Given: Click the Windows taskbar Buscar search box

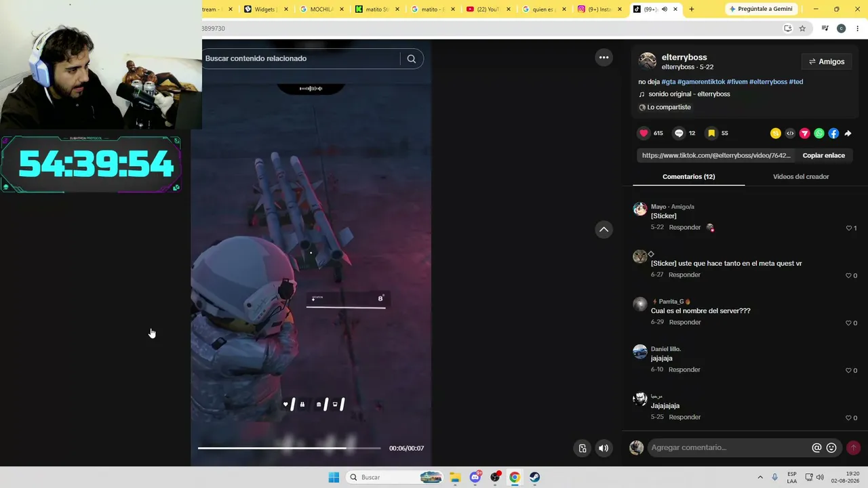Looking at the screenshot, I should pos(395,477).
